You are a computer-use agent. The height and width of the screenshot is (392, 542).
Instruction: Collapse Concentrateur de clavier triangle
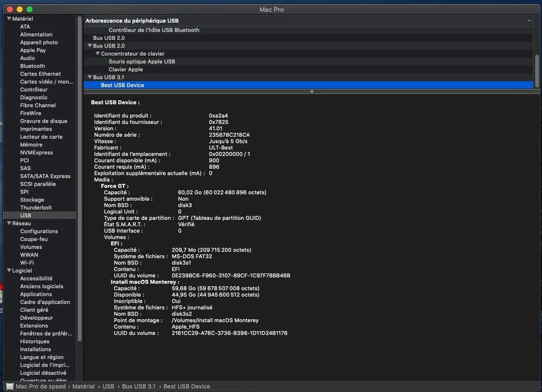(x=98, y=54)
